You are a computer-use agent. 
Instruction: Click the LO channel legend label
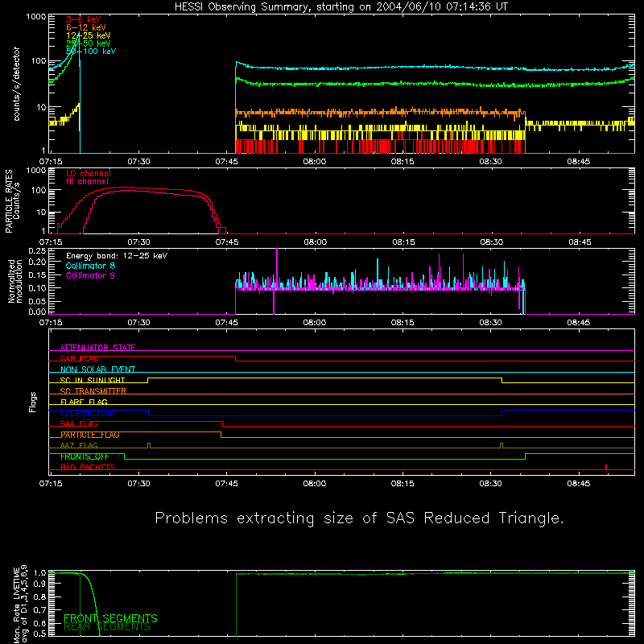pos(89,173)
